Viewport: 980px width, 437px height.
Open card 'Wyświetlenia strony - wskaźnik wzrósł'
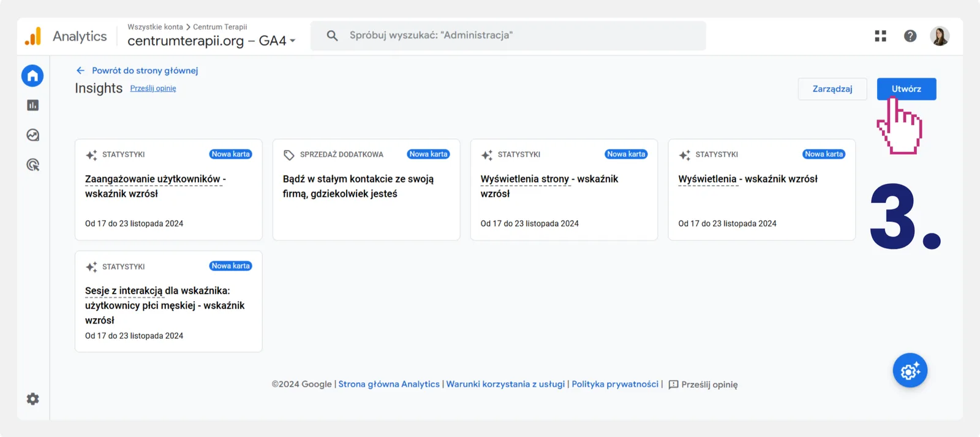click(x=564, y=190)
